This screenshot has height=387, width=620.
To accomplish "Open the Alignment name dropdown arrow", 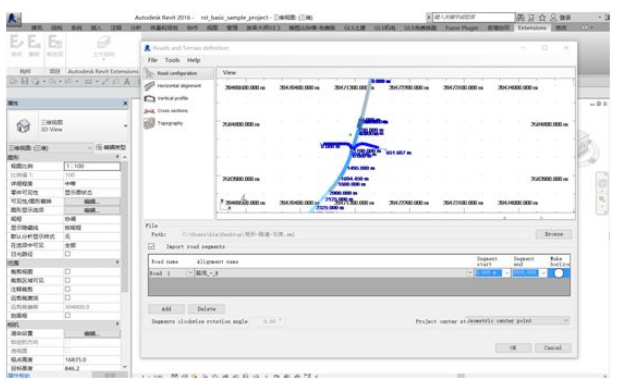I will pyautogui.click(x=470, y=273).
